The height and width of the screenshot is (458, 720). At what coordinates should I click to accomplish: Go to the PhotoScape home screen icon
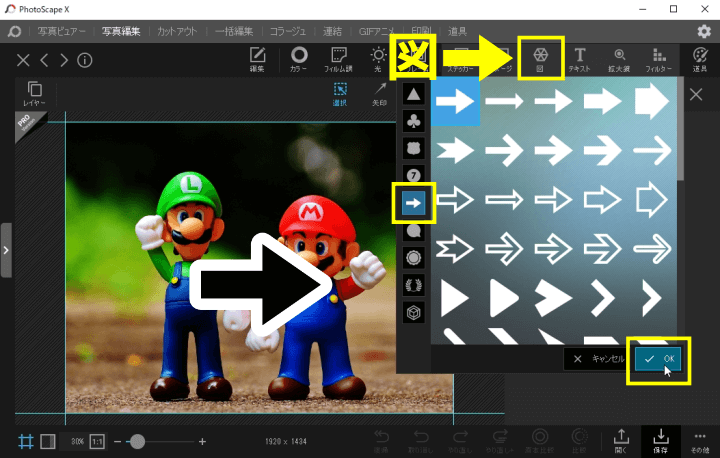pos(15,31)
